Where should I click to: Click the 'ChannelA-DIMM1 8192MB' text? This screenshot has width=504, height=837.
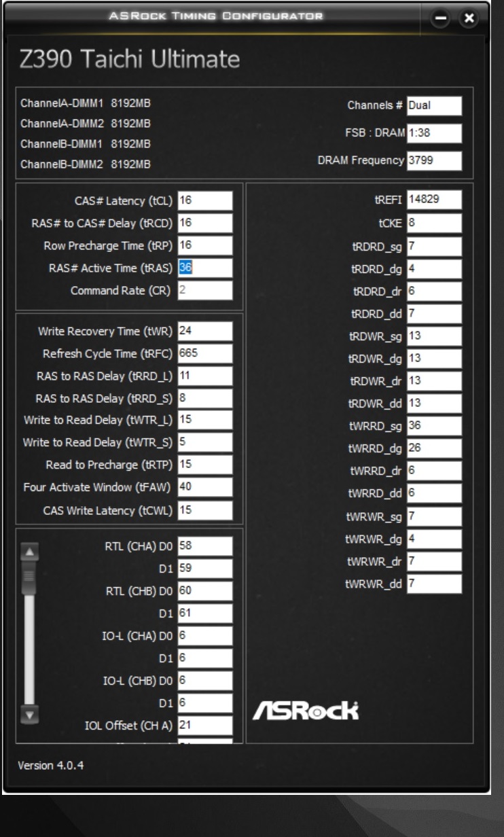[86, 103]
